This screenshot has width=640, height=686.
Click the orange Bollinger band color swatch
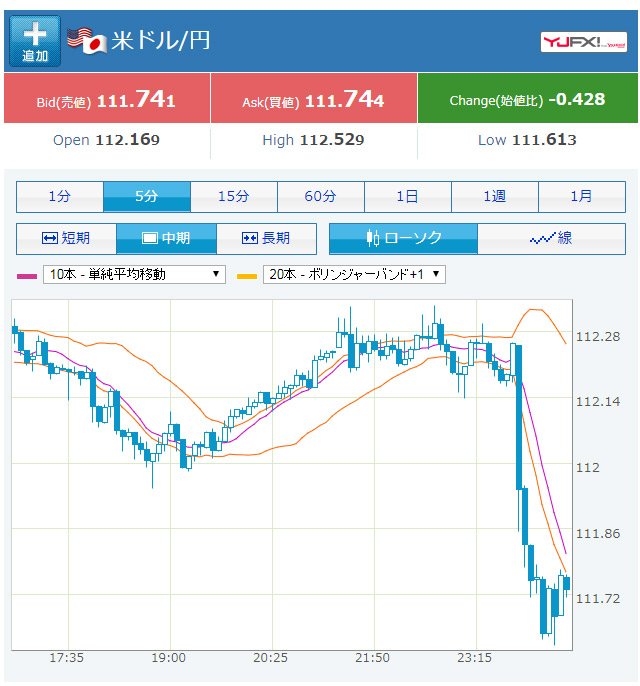coord(247,276)
